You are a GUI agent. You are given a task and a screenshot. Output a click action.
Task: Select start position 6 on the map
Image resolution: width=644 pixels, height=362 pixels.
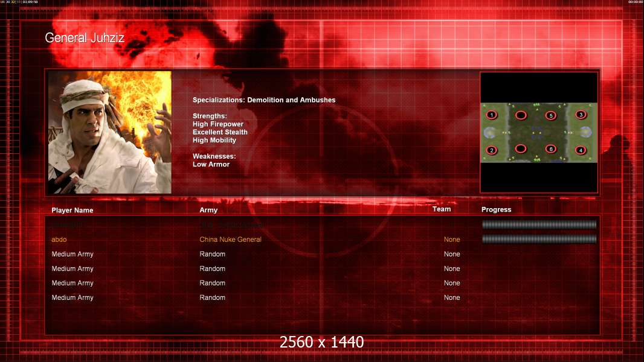tap(551, 149)
